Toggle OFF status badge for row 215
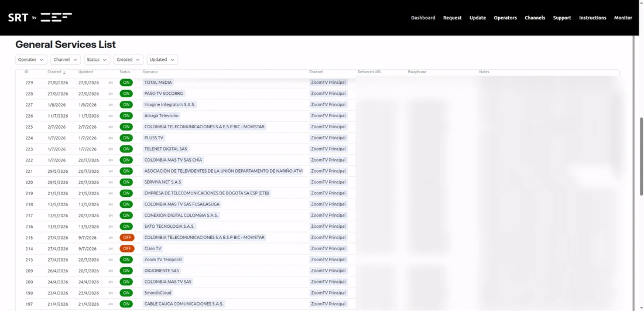This screenshot has width=644, height=311. point(127,237)
